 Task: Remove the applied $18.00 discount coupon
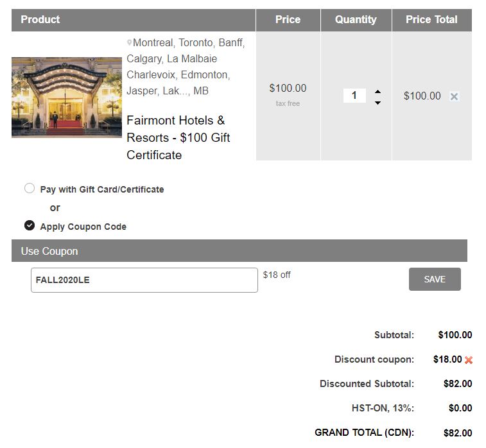469,360
